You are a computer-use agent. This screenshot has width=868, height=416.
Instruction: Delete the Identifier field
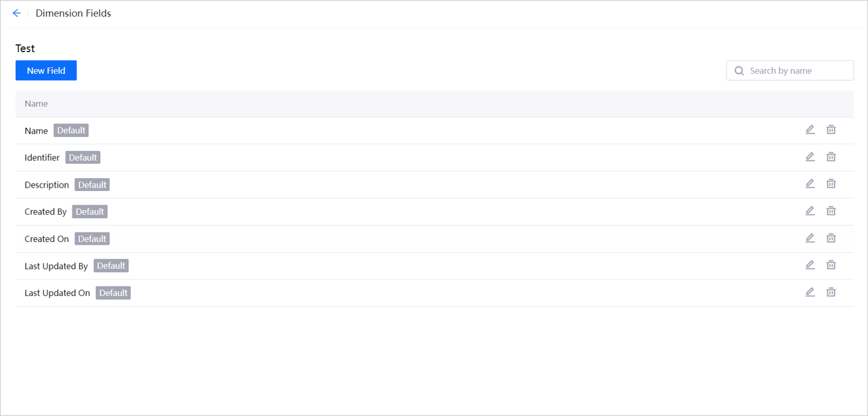(831, 157)
